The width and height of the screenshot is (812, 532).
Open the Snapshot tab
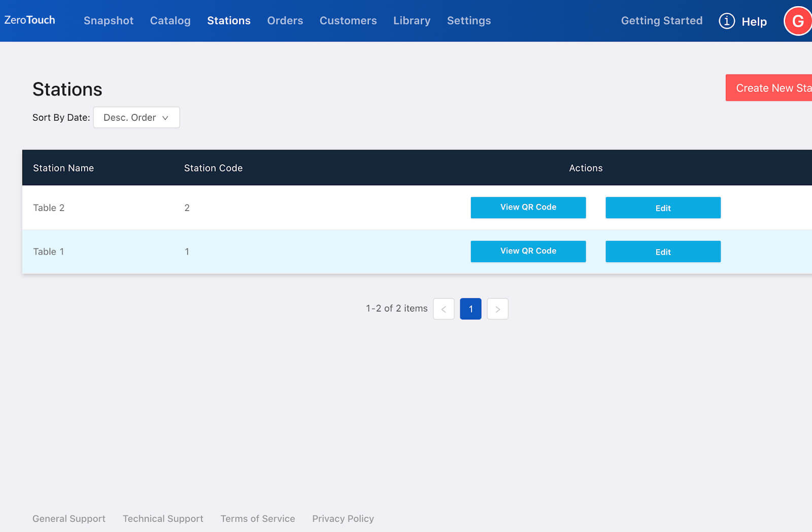click(x=109, y=21)
